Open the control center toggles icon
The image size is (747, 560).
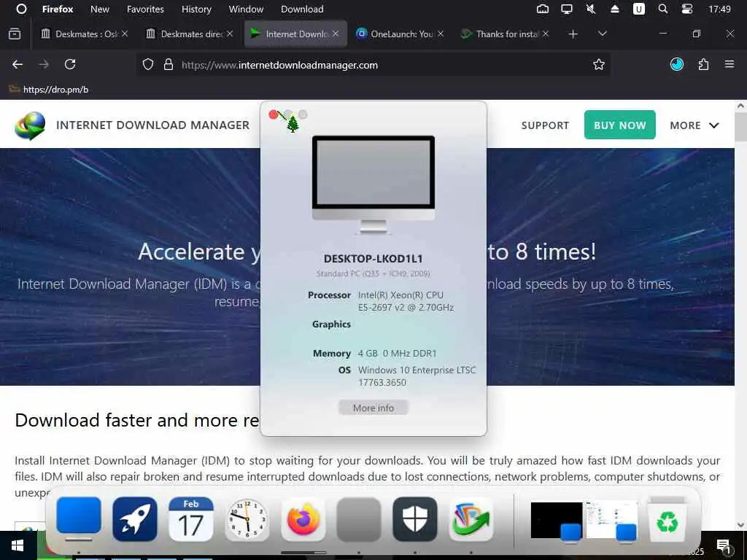687,9
